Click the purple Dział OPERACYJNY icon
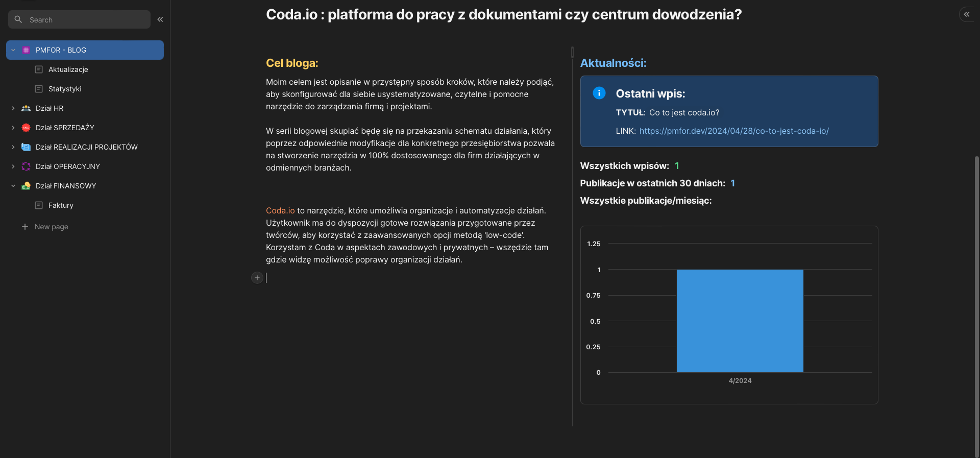980x458 pixels. coord(26,166)
